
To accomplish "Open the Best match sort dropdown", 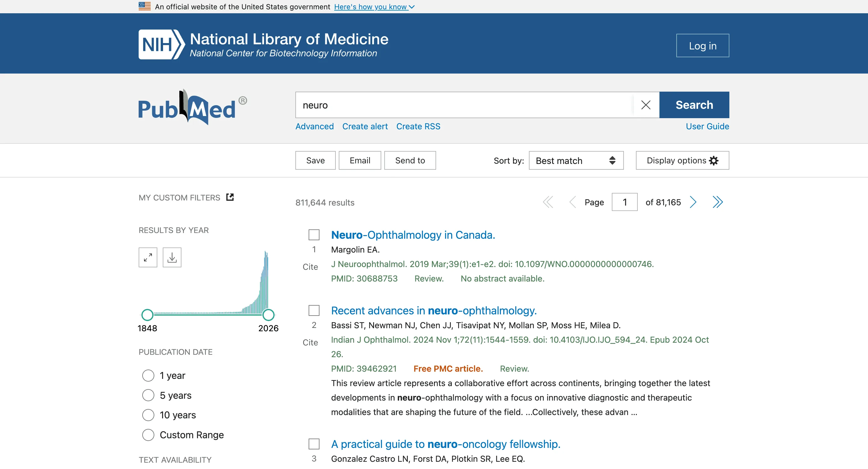I will (576, 160).
